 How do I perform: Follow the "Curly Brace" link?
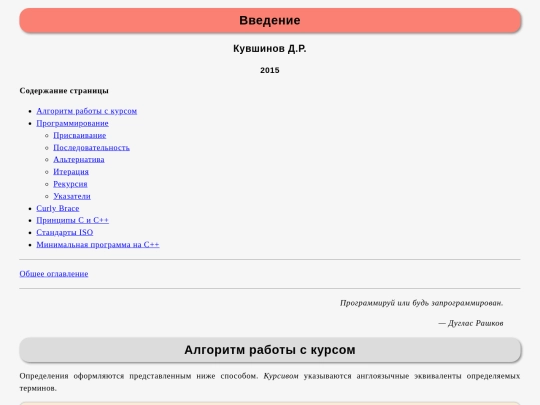[58, 208]
